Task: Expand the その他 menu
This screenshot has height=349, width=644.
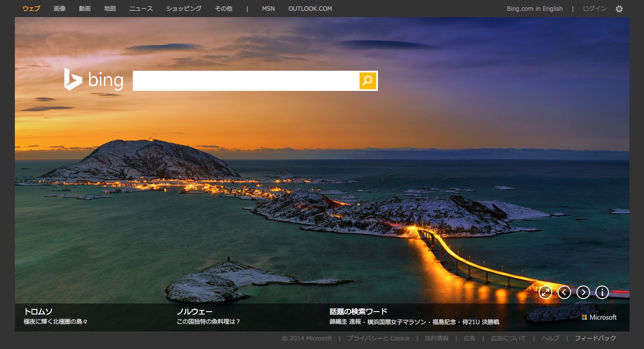Action: (224, 9)
